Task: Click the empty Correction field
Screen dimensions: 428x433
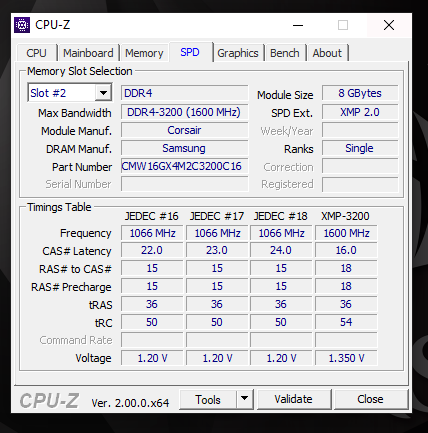Action: pyautogui.click(x=360, y=166)
